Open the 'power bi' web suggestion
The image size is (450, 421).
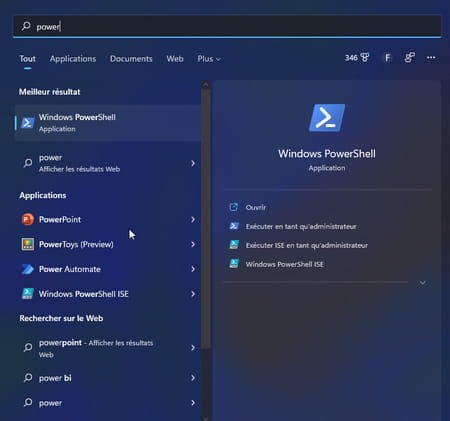(107, 378)
